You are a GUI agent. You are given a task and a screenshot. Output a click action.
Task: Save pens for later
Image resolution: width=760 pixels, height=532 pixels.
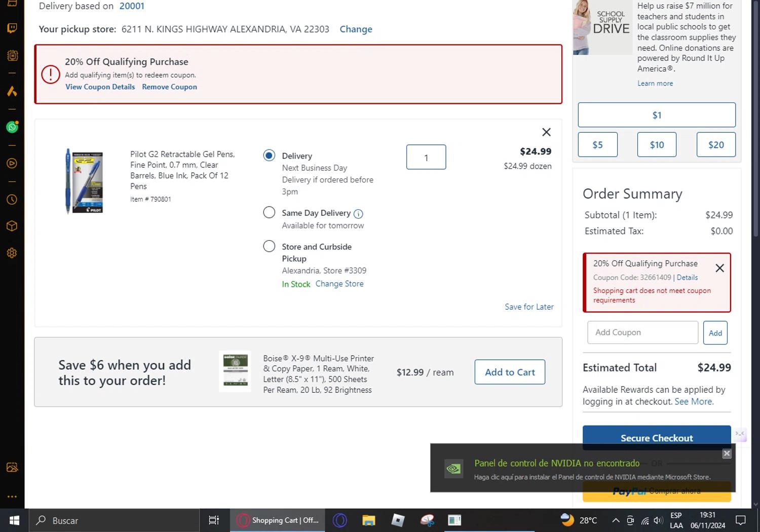pos(529,307)
